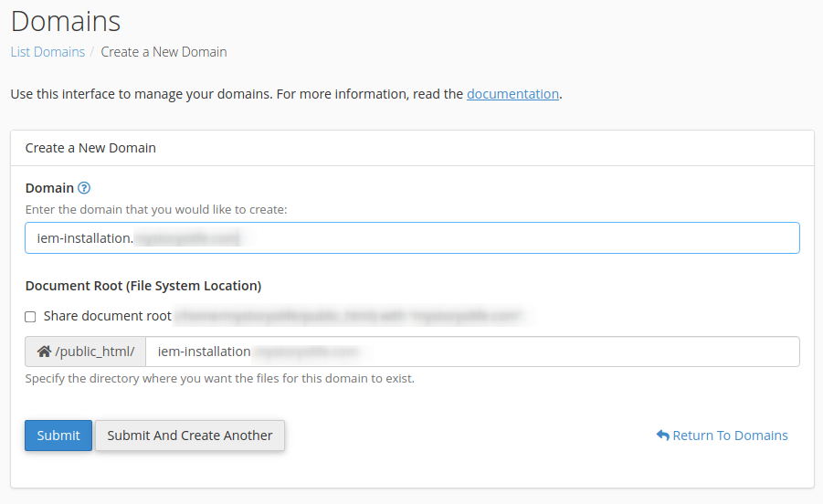The image size is (823, 504).
Task: Click the Domains page heading
Action: click(x=66, y=22)
